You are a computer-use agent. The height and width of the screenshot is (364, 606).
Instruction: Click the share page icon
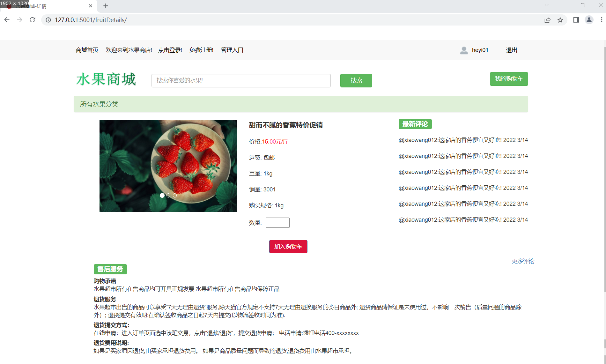(547, 20)
